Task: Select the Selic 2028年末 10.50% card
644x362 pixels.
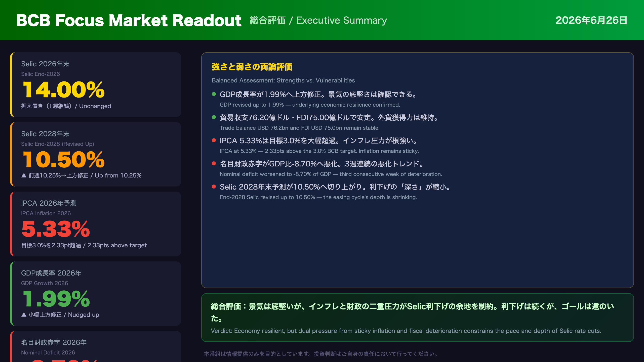Action: 96,154
